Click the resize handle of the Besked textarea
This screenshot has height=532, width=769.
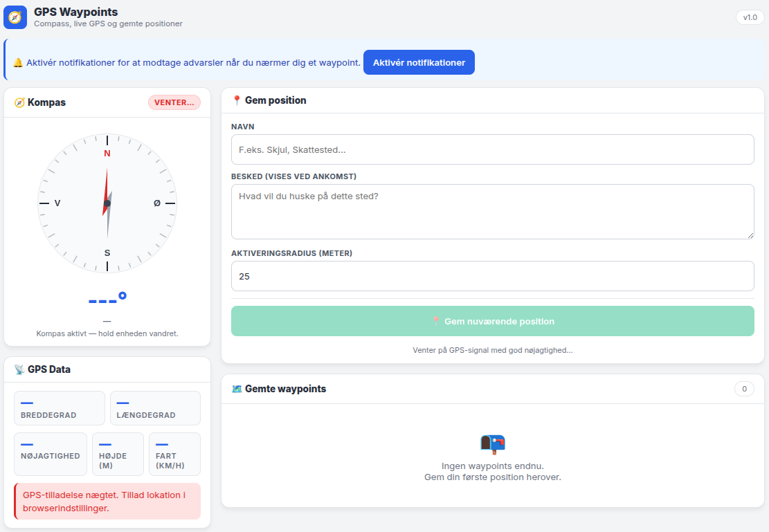click(750, 235)
